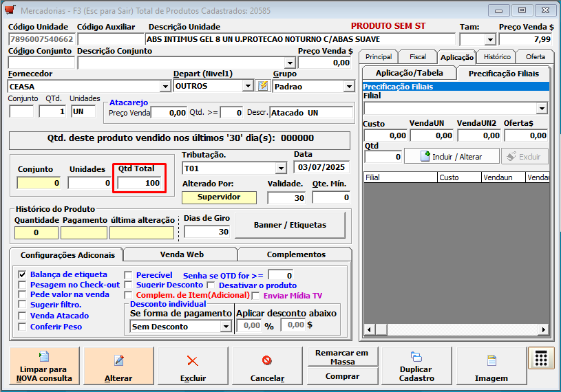Click the Banner / Etiquetas button

(290, 225)
